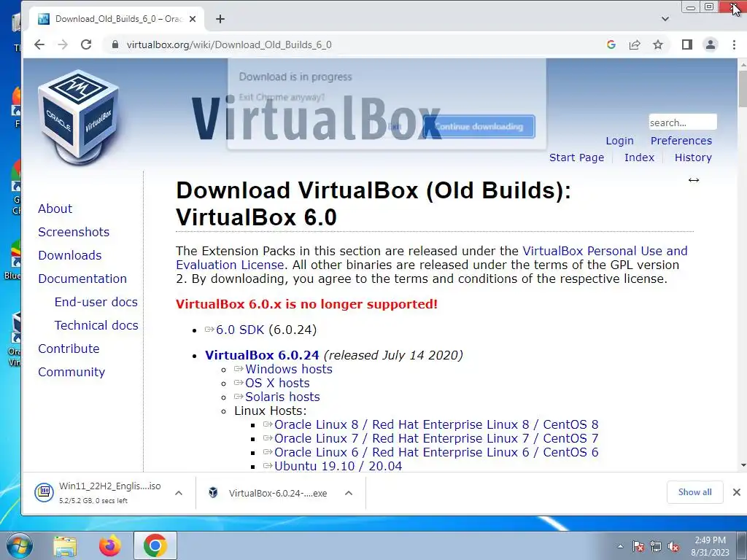This screenshot has height=560, width=747.
Task: Launch Firefox from the taskbar
Action: (x=110, y=545)
